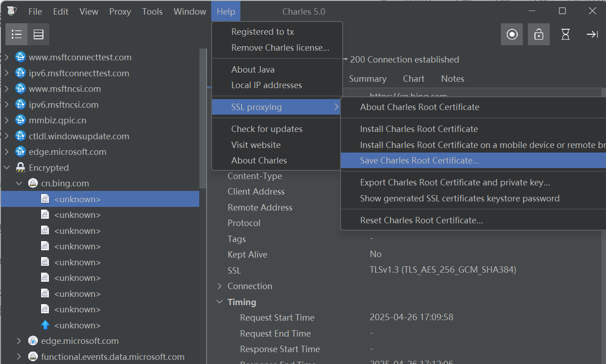This screenshot has height=364, width=606.
Task: Click the focus arrow icon in toolbar
Action: tap(592, 34)
